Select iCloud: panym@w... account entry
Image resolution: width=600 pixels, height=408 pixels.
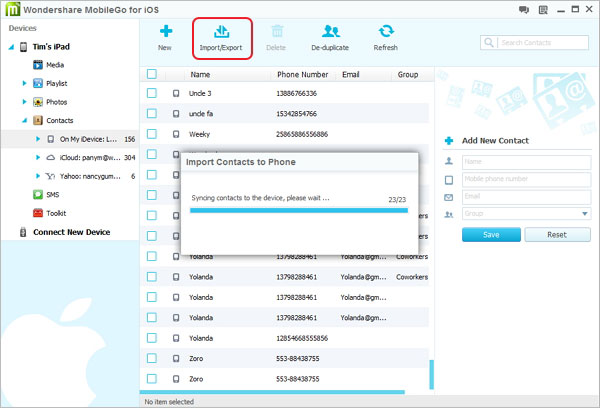[x=90, y=157]
